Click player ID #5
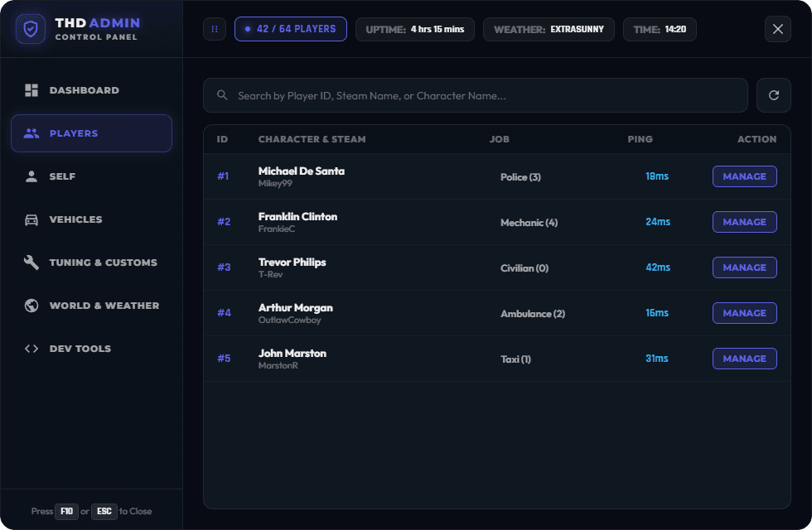The image size is (812, 530). click(x=224, y=358)
